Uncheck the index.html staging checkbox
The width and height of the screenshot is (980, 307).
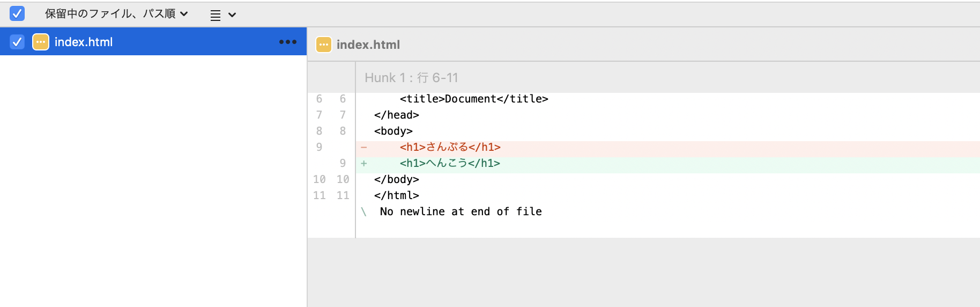pyautogui.click(x=17, y=42)
